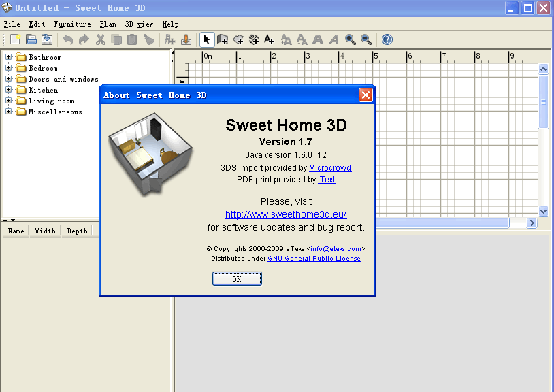
Task: Click the Import furniture icon
Action: 186,39
